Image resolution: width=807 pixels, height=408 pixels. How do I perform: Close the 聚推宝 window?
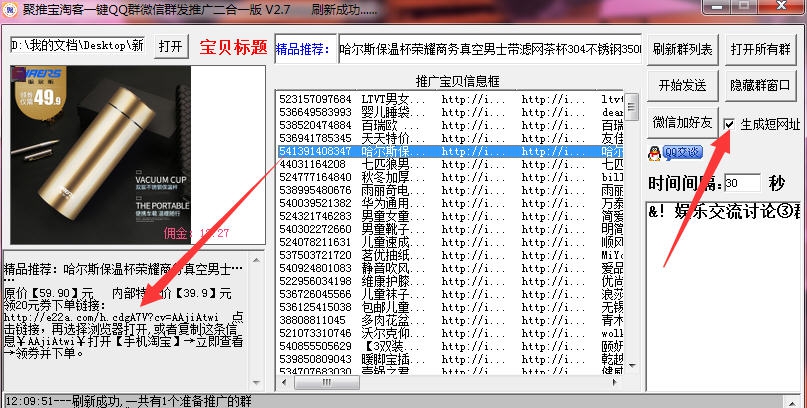point(781,6)
